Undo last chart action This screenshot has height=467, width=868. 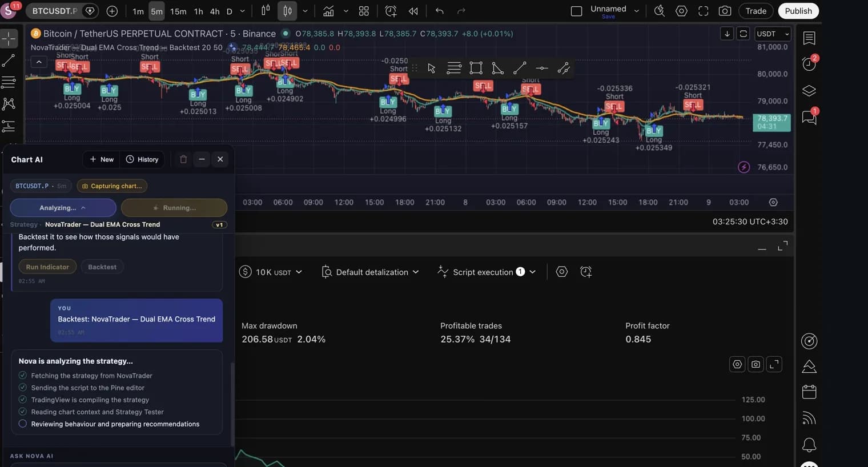[x=439, y=11]
